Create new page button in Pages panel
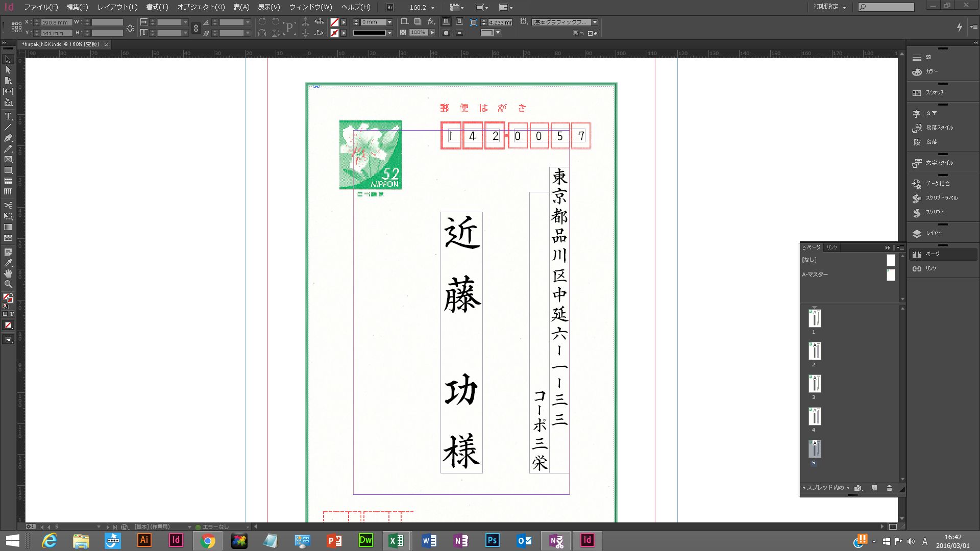980x551 pixels. [x=874, y=488]
